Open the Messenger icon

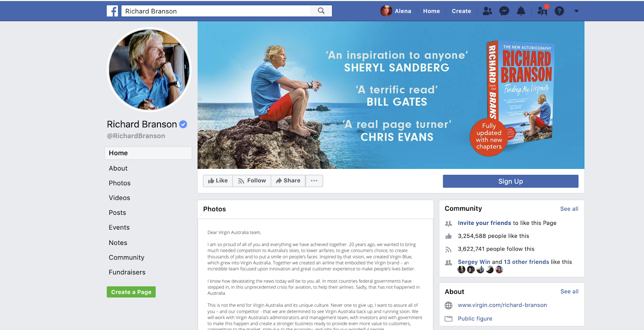coord(504,11)
